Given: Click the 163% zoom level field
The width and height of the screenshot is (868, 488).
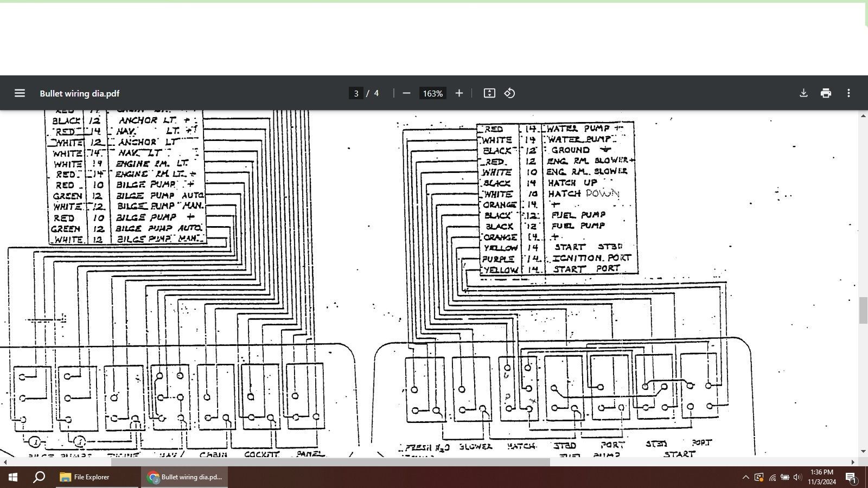Looking at the screenshot, I should (432, 93).
